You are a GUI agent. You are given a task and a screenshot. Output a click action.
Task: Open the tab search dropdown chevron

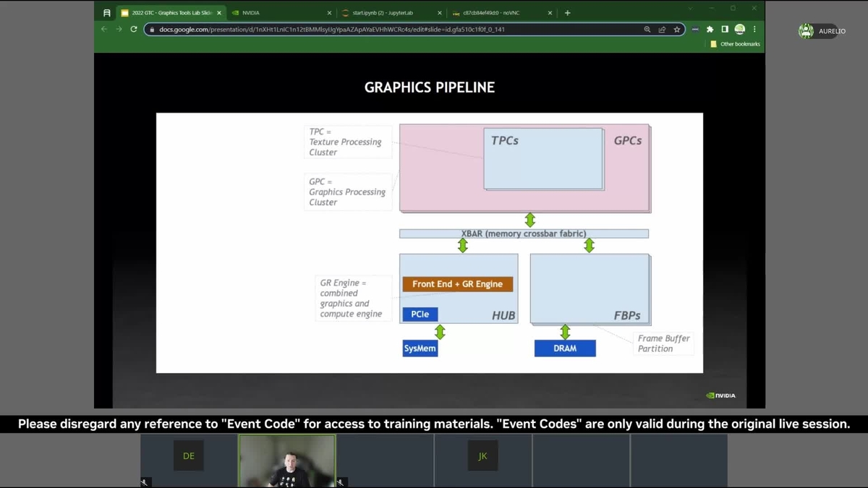point(690,9)
